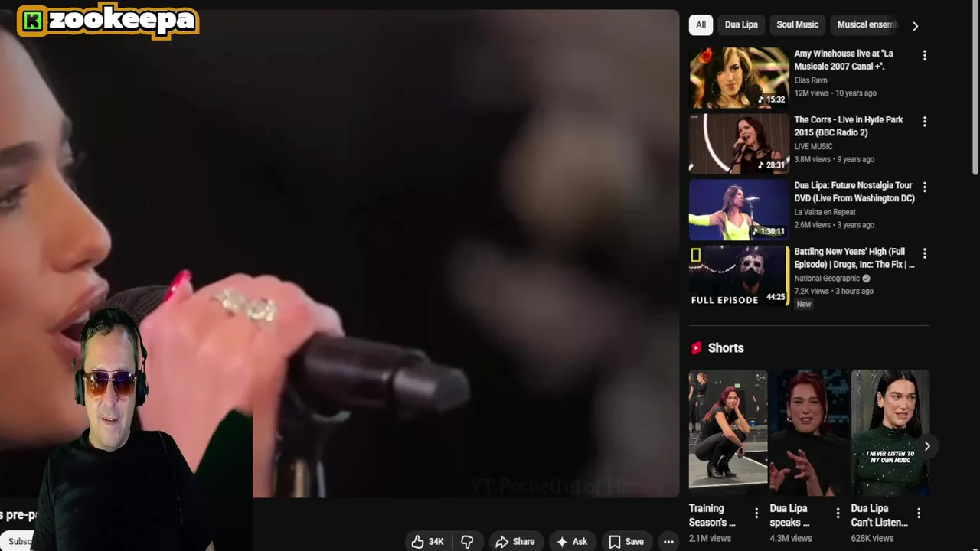The image size is (980, 551).
Task: Click the dislike thumbs down icon
Action: [467, 541]
